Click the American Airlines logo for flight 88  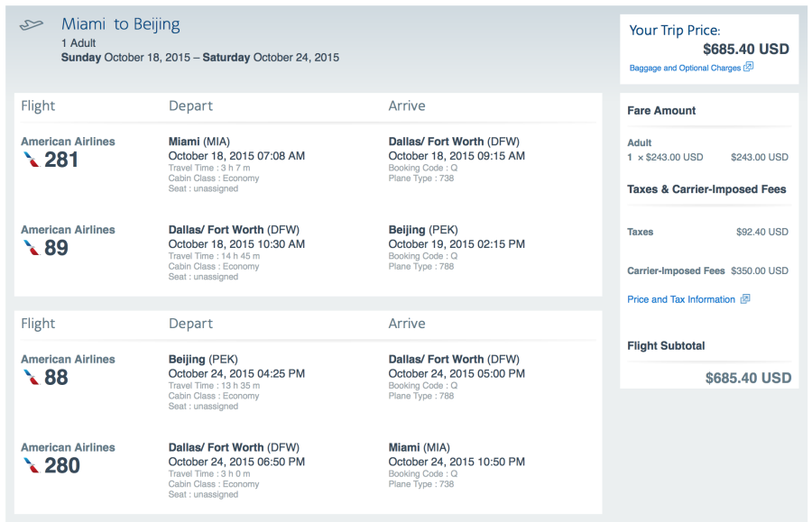click(x=32, y=378)
